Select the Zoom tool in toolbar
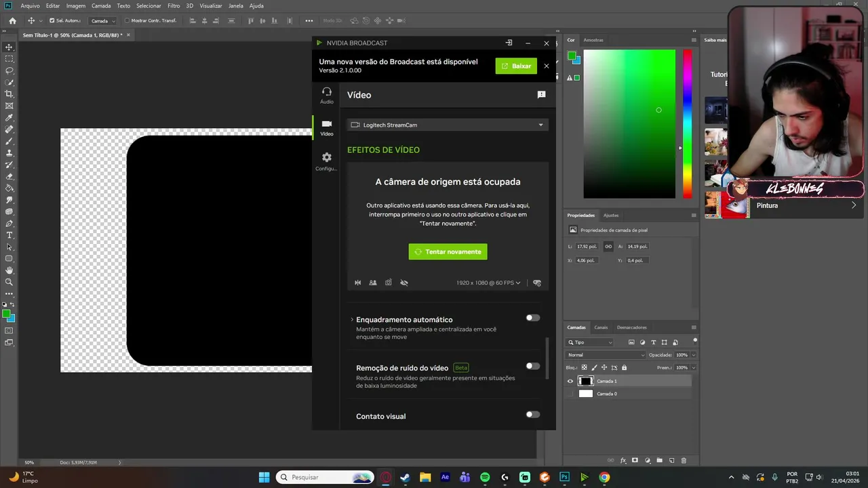Screen dimensions: 868x488 coord(9,282)
